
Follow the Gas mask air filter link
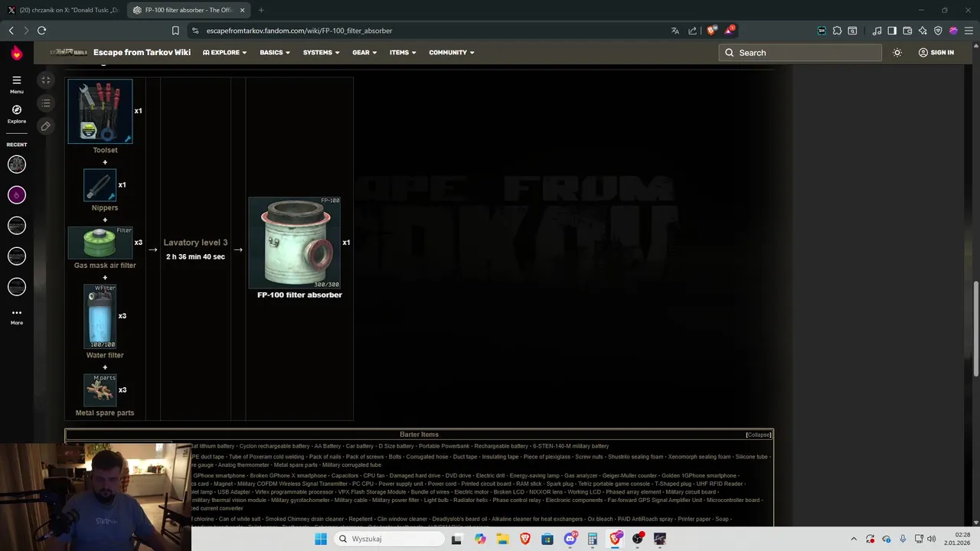coord(105,266)
